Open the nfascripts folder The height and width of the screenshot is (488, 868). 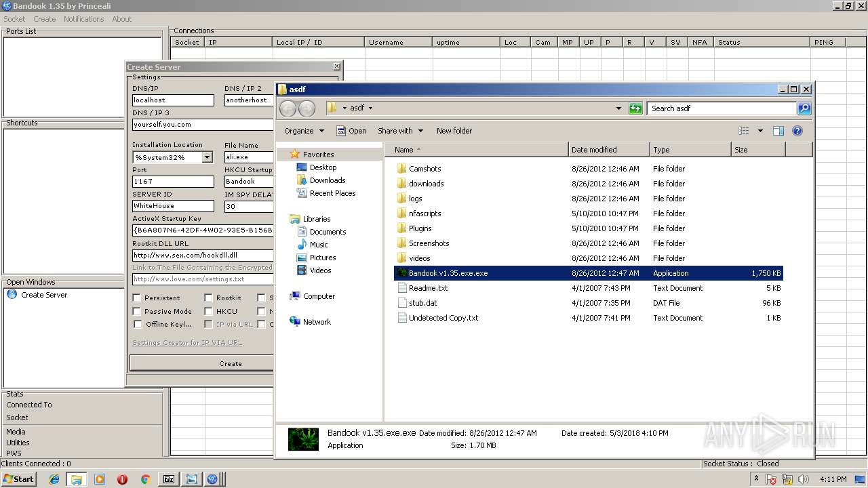(425, 213)
